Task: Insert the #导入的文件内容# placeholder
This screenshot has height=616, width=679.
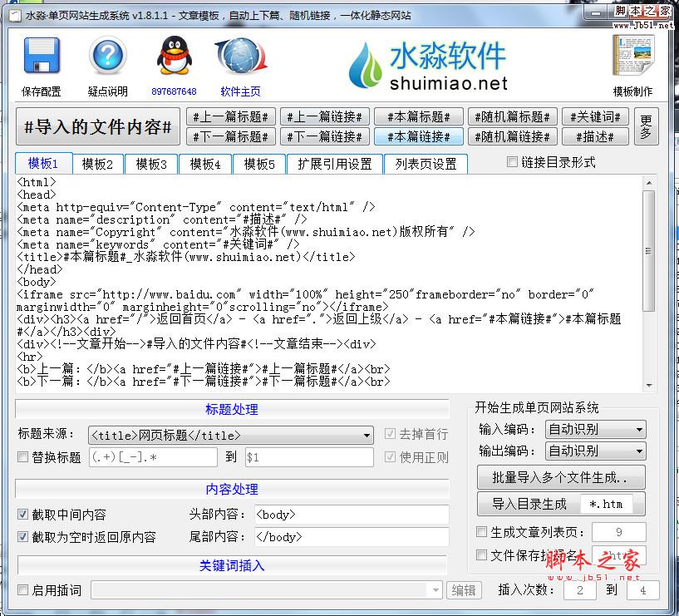Action: (x=98, y=126)
